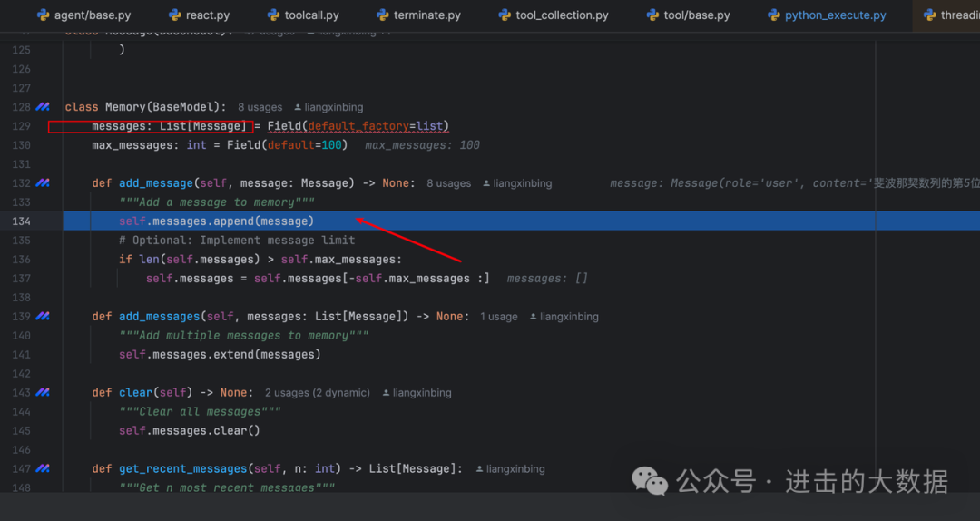
Task: Click inline debug hint "message: Message(role='user'"
Action: [708, 183]
